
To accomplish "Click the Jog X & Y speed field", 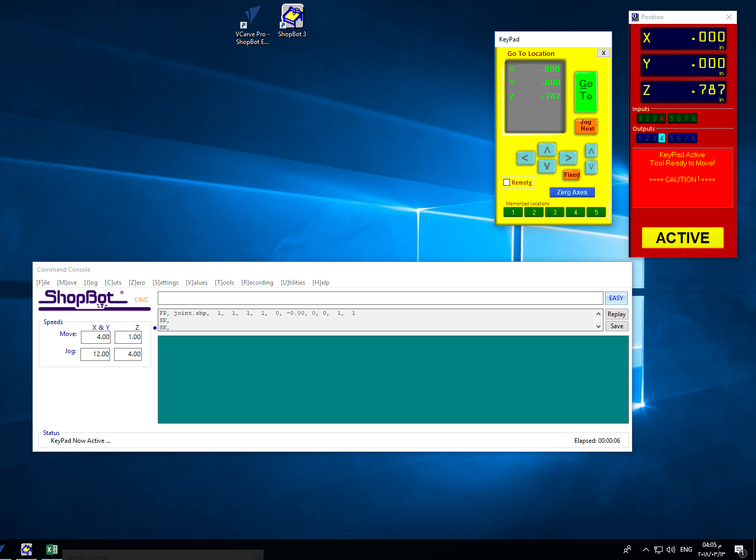I will [95, 354].
